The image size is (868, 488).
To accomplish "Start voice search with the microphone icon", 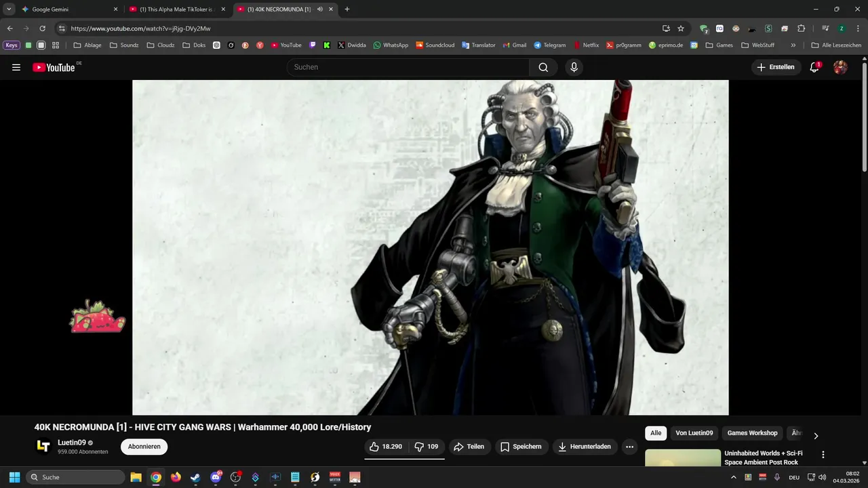I will (574, 67).
